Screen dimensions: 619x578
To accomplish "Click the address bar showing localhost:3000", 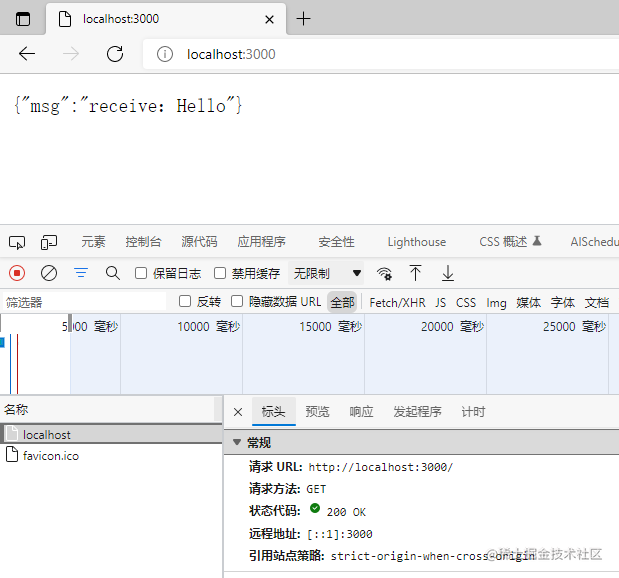I will pyautogui.click(x=381, y=54).
